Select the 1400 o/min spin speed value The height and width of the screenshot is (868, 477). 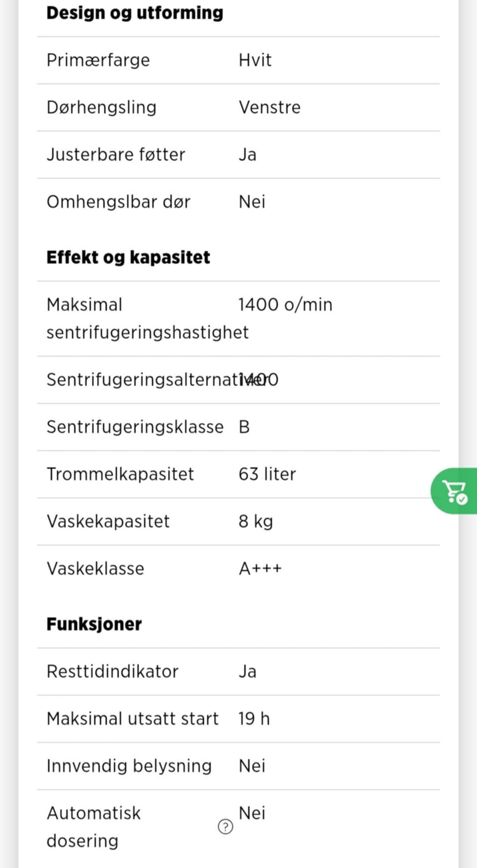pos(285,304)
